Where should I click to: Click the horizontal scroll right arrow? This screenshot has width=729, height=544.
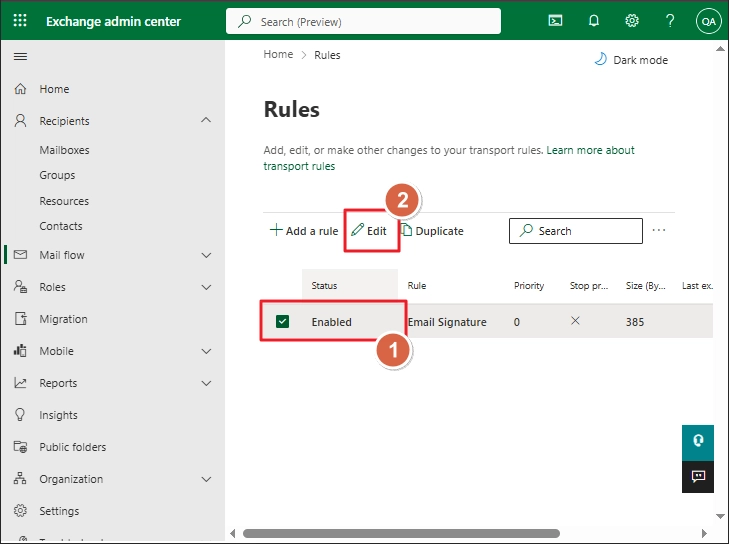tap(704, 533)
